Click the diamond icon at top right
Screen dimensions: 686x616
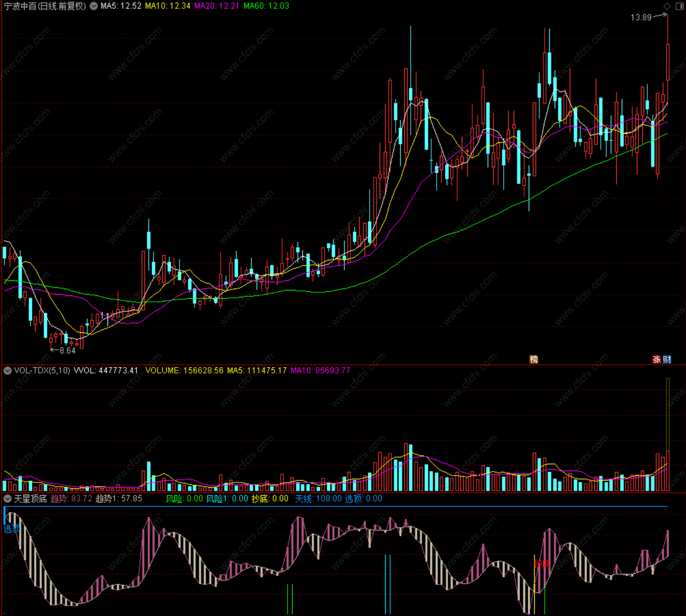667,6
